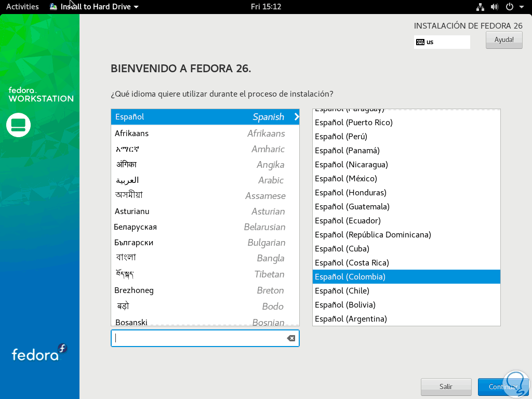Click the fedora logo in sidebar
The image size is (532, 399).
click(39, 353)
